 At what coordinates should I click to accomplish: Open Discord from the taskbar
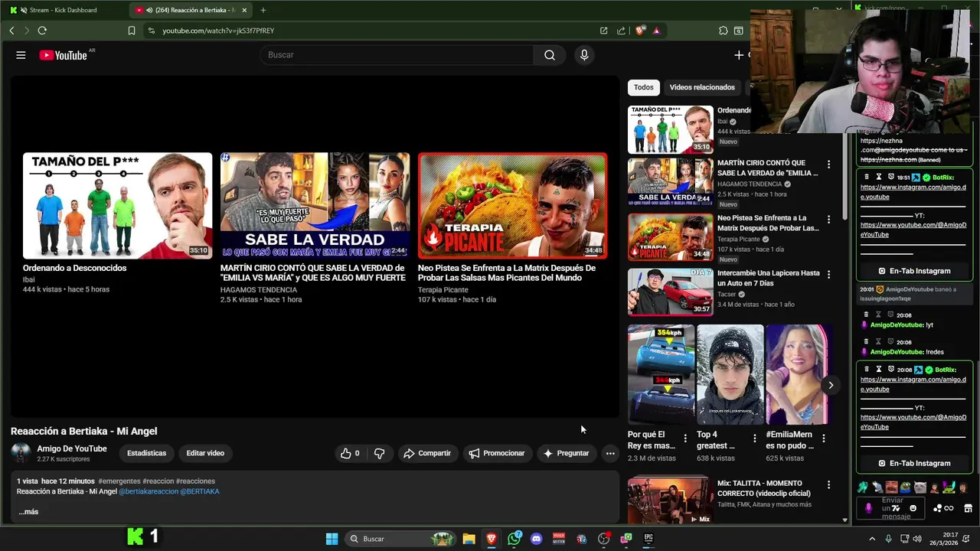[536, 539]
